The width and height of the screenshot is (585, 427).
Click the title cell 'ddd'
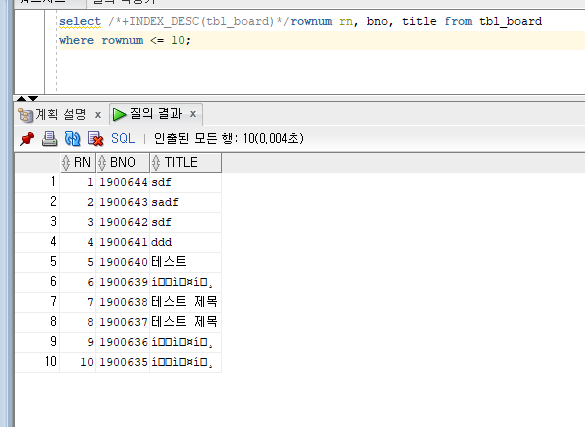186,242
